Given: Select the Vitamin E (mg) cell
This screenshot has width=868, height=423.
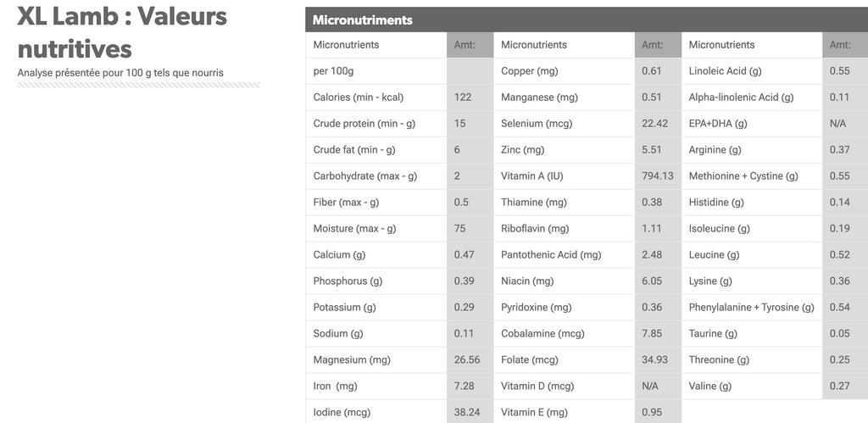Looking at the screenshot, I should 564,412.
